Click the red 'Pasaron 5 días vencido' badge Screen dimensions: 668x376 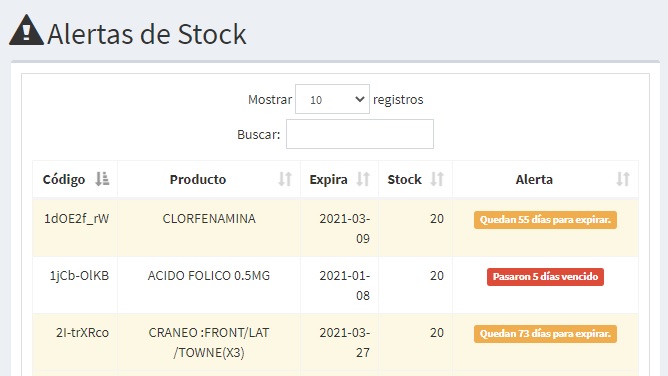545,277
